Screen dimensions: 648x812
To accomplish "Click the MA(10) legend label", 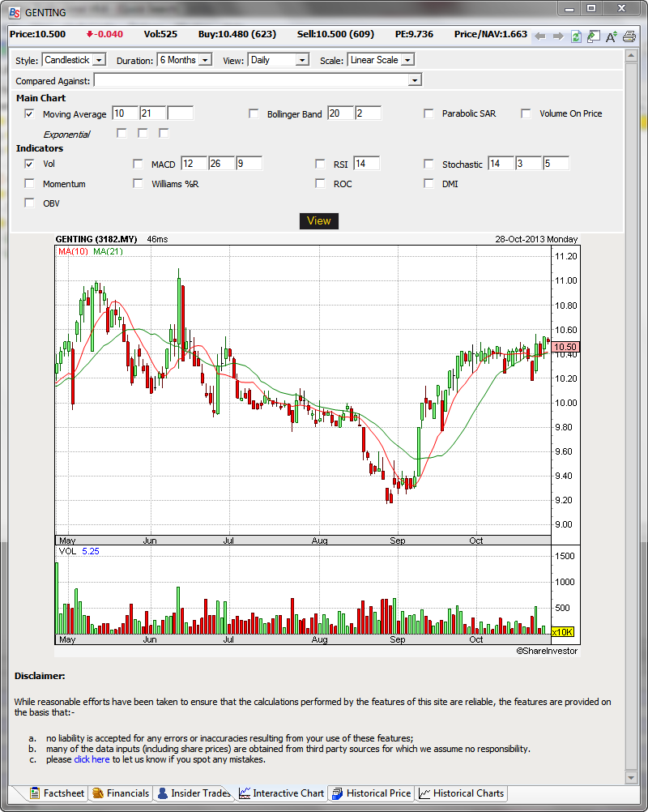I will [x=73, y=252].
